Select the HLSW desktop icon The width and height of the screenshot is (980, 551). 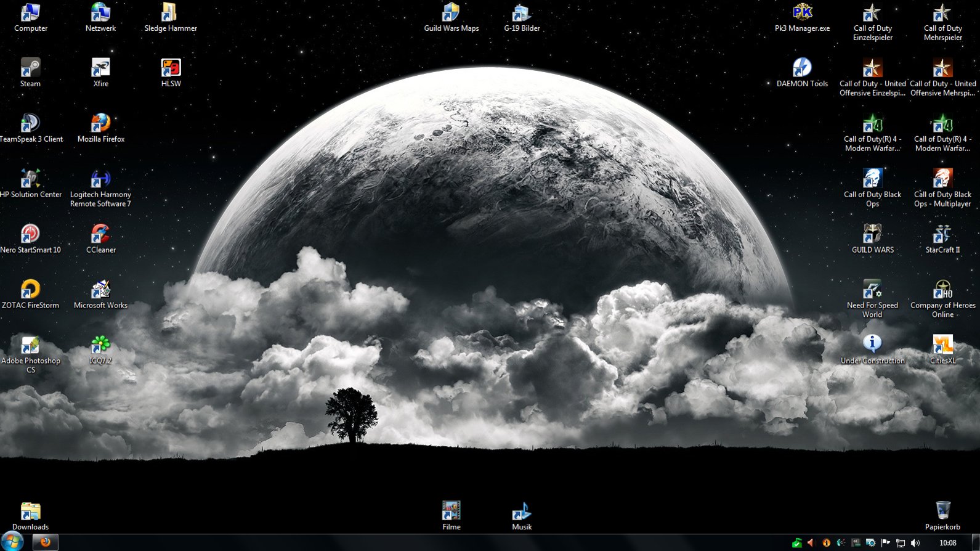171,68
